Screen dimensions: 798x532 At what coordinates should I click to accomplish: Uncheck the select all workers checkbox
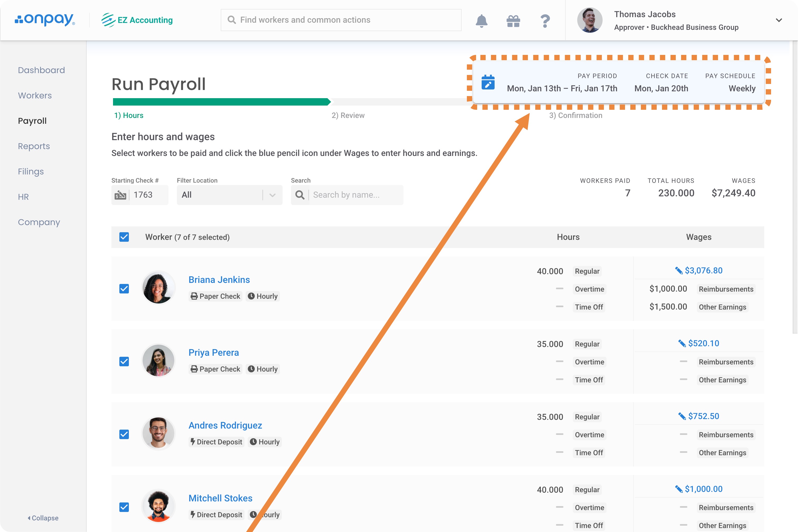tap(124, 237)
